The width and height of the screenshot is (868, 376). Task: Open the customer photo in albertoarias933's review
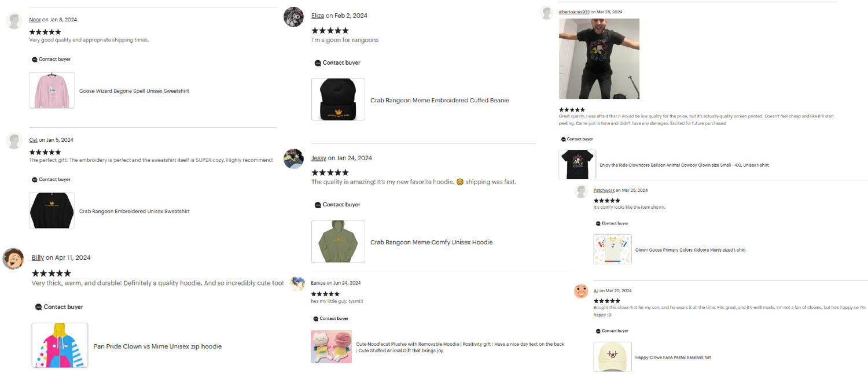pyautogui.click(x=599, y=59)
